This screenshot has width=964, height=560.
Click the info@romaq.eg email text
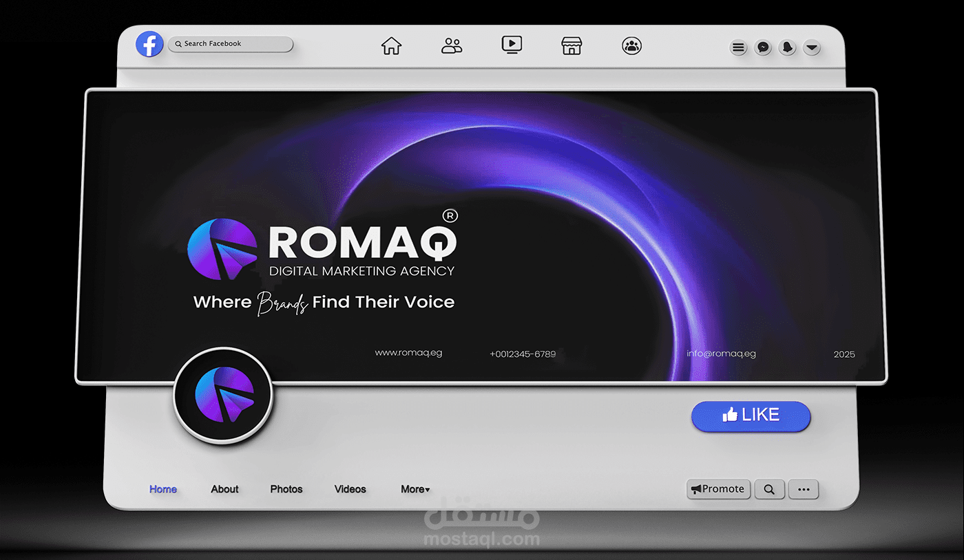721,354
